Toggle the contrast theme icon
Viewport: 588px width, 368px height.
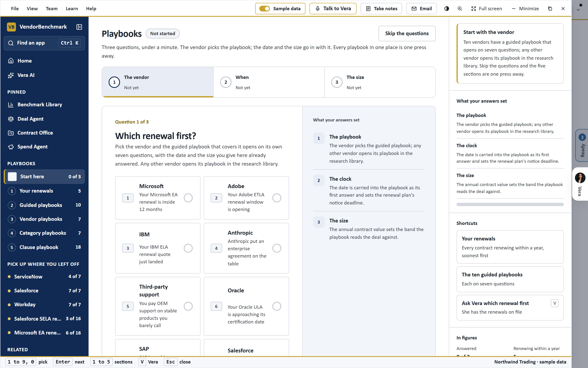pos(447,9)
